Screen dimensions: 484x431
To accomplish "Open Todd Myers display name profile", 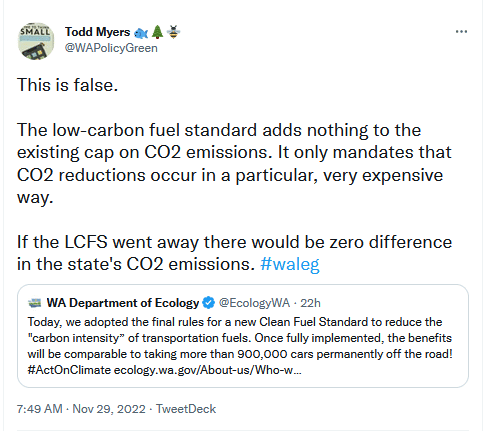I will coord(97,32).
